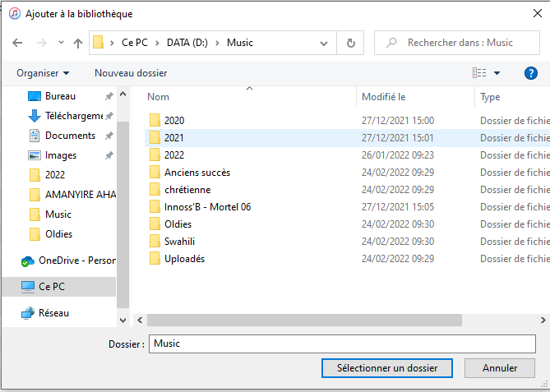The width and height of the screenshot is (550, 392).
Task: Select the Anciens succès folder
Action: coord(197,173)
